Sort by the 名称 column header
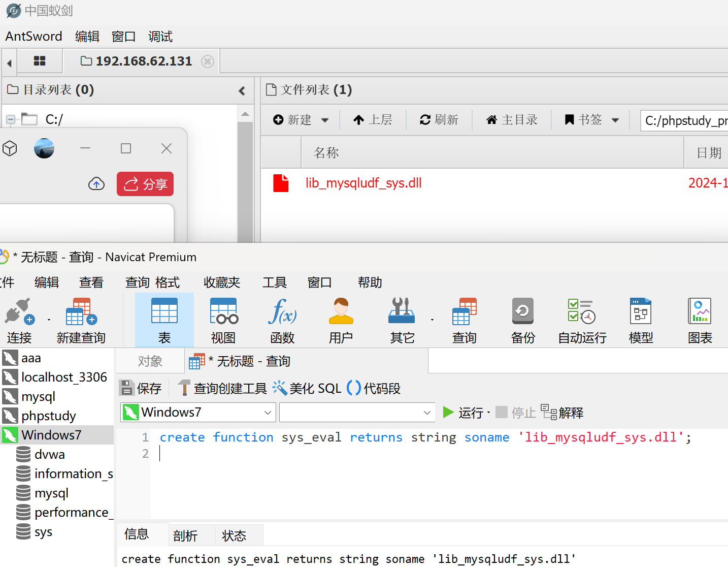This screenshot has height=567, width=728. click(492, 153)
